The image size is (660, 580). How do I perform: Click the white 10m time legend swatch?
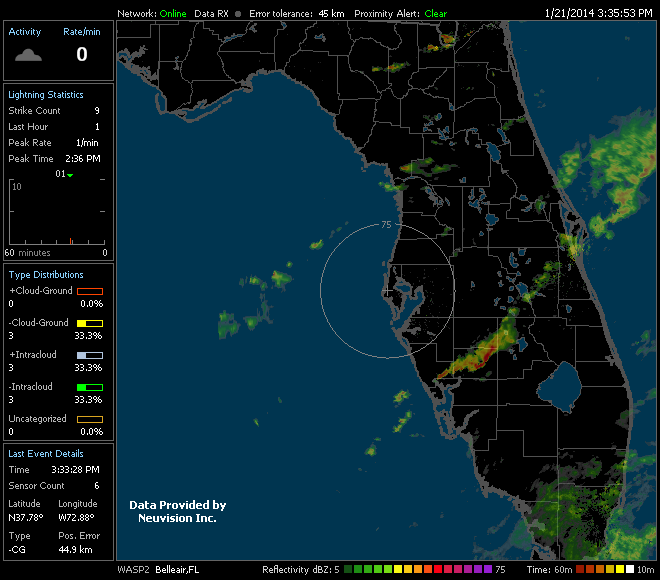pos(630,569)
